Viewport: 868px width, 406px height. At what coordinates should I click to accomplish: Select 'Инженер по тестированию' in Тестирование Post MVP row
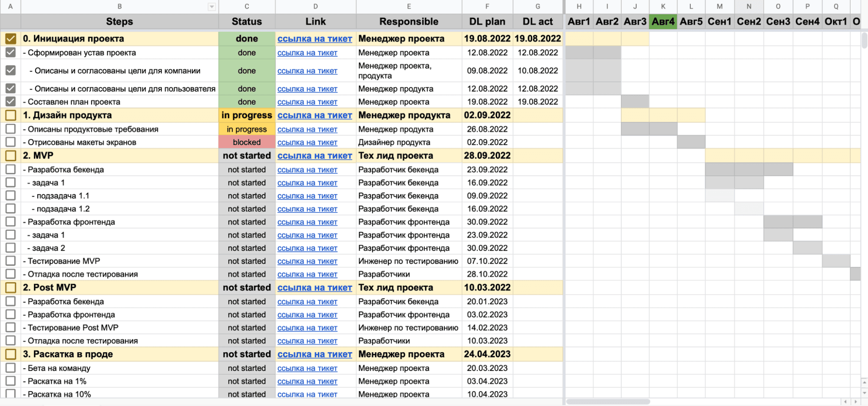click(x=409, y=328)
